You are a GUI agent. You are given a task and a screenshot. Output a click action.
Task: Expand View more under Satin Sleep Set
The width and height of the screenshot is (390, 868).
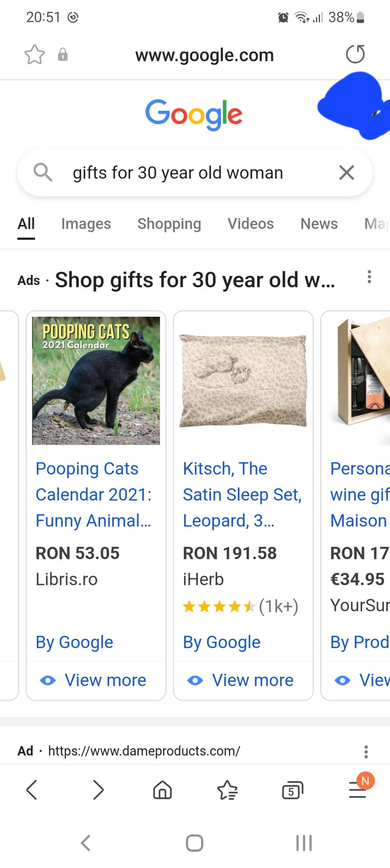241,680
